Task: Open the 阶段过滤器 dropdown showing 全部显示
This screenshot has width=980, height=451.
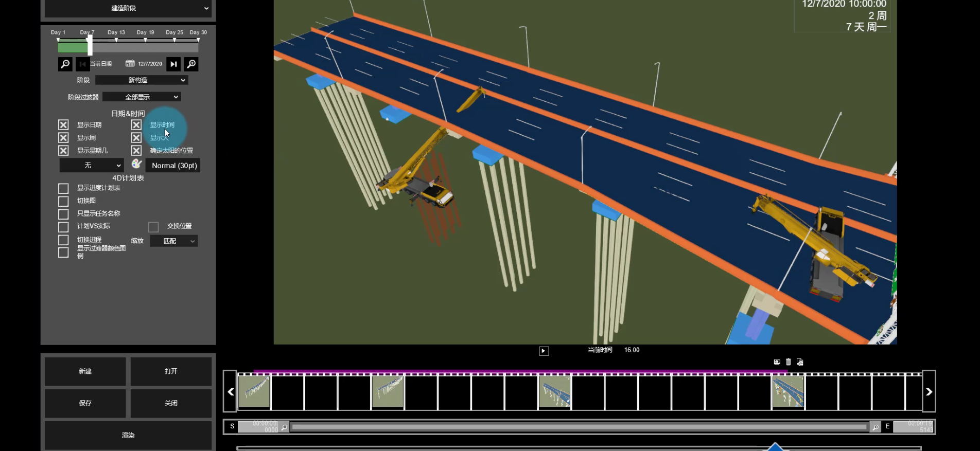Action: [142, 97]
